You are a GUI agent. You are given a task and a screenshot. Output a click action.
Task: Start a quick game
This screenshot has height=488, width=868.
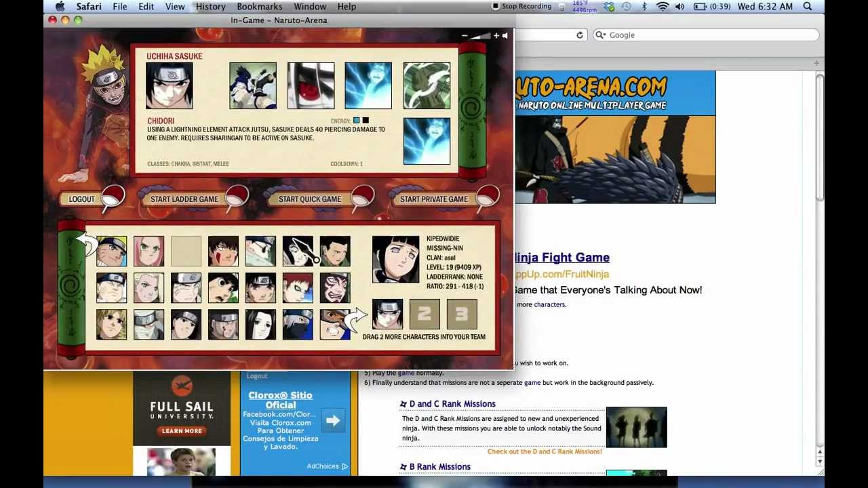[x=310, y=199]
